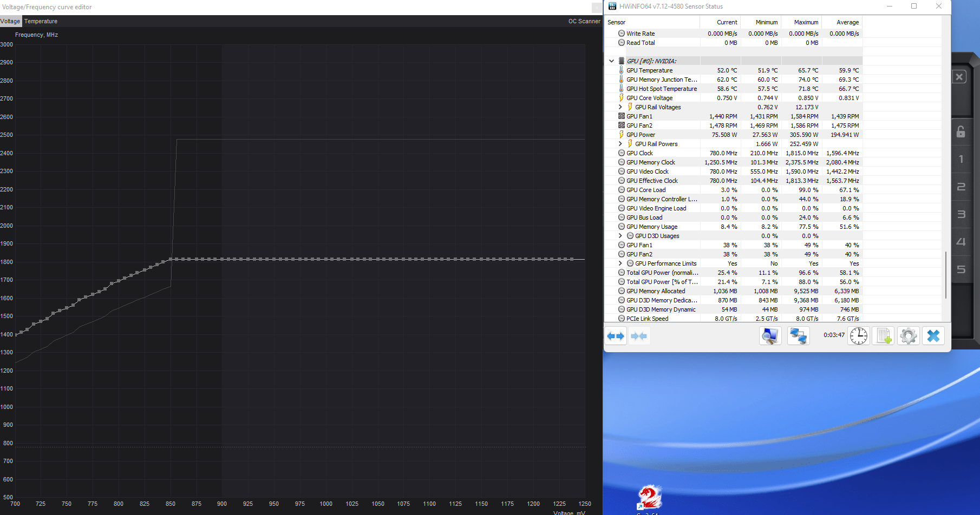Screen dimensions: 980x515
Task: Click the HWiNFO sensor list vertical scrollbar
Action: click(x=946, y=275)
